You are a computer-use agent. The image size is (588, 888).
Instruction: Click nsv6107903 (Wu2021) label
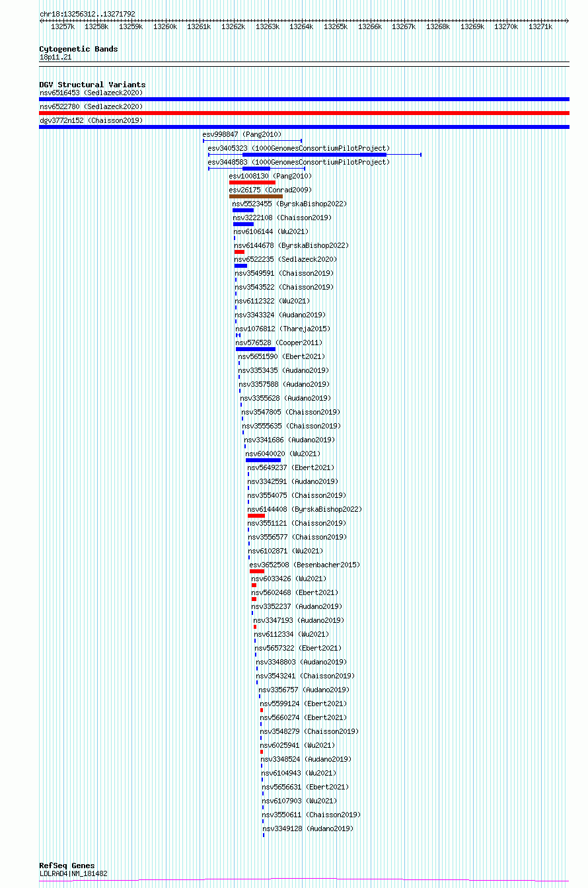pyautogui.click(x=299, y=801)
